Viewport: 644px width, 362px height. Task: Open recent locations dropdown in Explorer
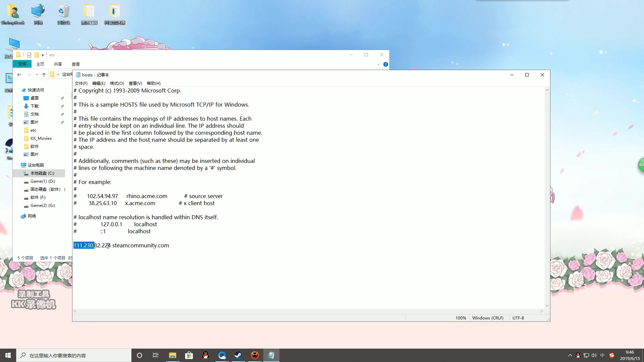37,75
